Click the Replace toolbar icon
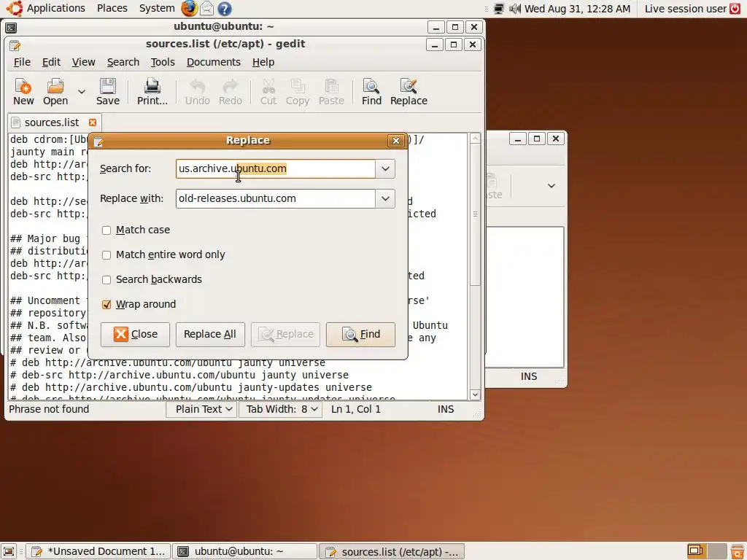The image size is (747, 560). 409,92
